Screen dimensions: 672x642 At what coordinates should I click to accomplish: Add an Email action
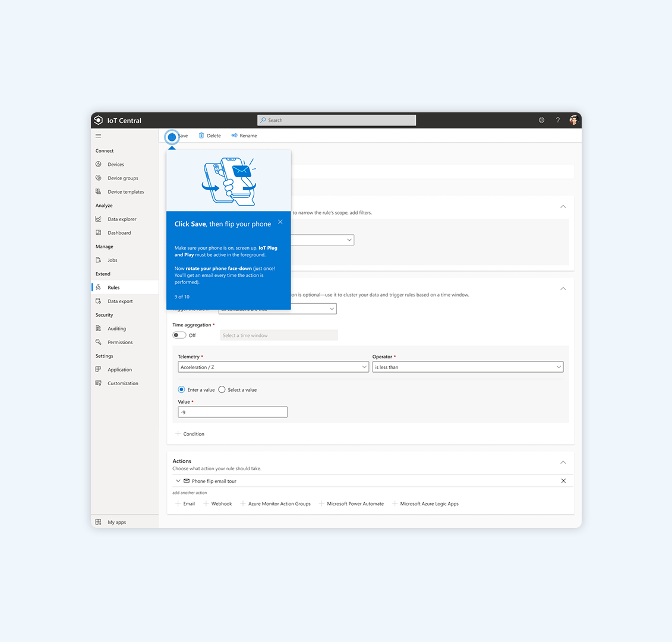pyautogui.click(x=185, y=503)
